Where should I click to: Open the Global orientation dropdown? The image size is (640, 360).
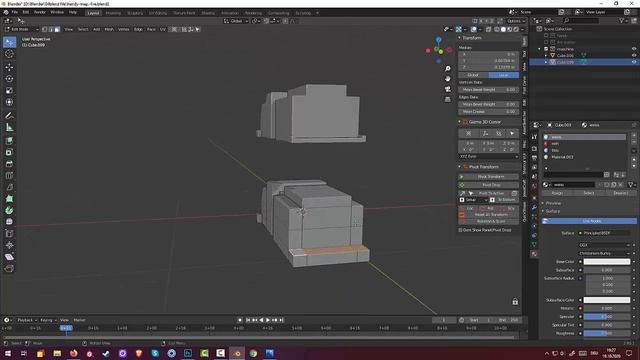[x=236, y=21]
